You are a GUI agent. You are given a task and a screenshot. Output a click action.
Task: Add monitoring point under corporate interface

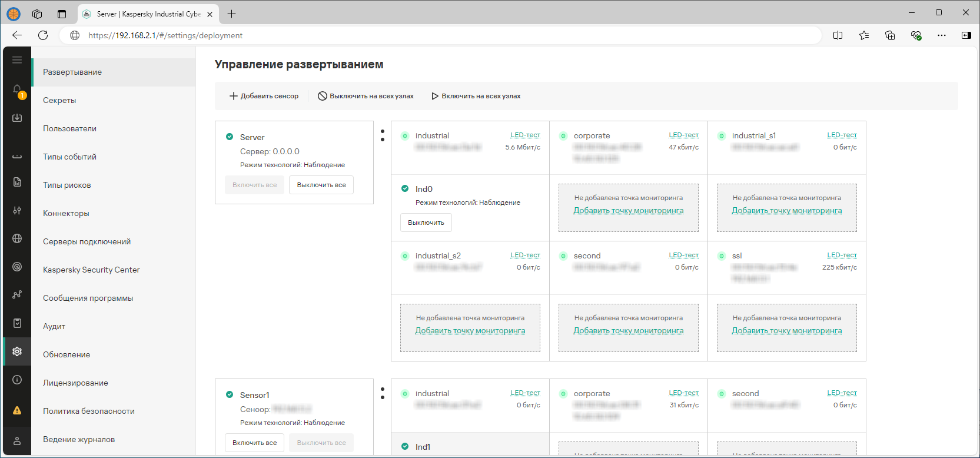(628, 211)
